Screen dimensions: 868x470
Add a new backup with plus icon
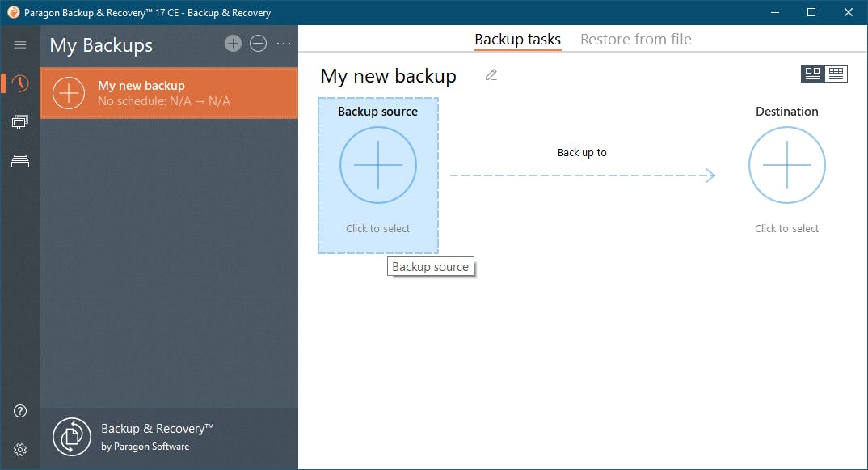[x=233, y=43]
